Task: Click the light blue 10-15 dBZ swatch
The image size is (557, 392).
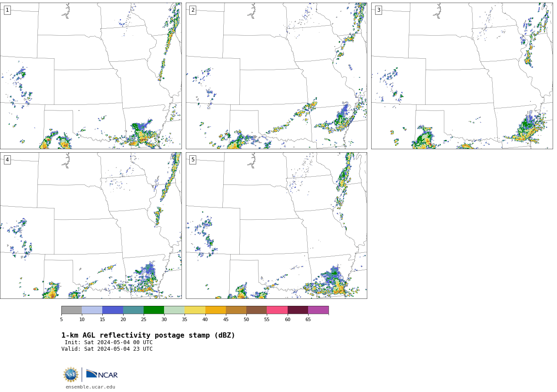Action: (x=92, y=310)
